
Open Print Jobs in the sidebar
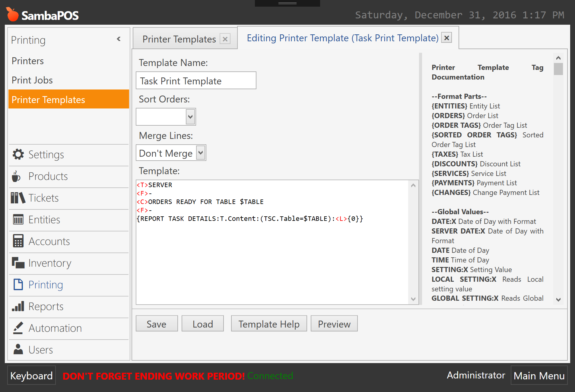click(32, 80)
